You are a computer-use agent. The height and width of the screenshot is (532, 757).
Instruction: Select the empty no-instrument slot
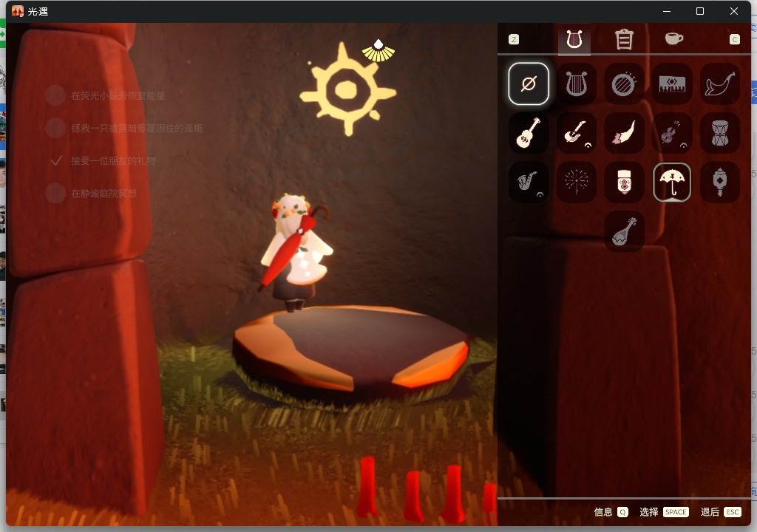pyautogui.click(x=528, y=84)
